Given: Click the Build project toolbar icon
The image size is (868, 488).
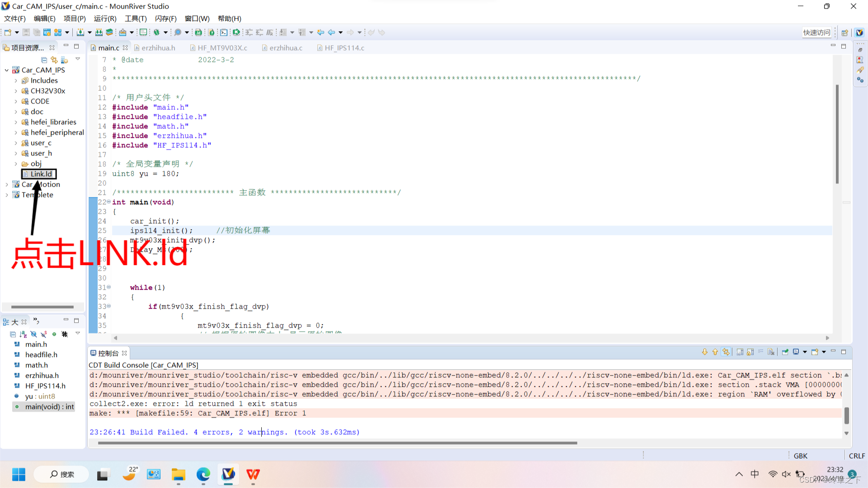Looking at the screenshot, I should 80,33.
